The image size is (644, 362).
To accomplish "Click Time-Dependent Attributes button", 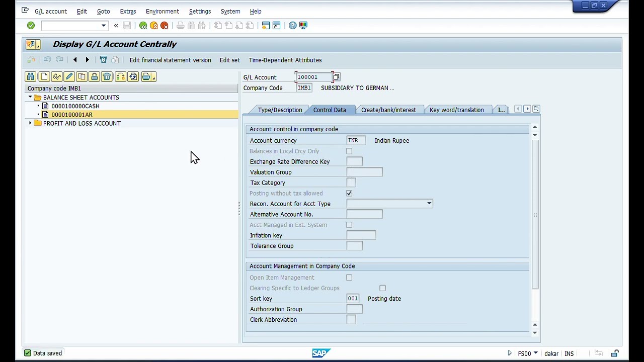I will (285, 60).
